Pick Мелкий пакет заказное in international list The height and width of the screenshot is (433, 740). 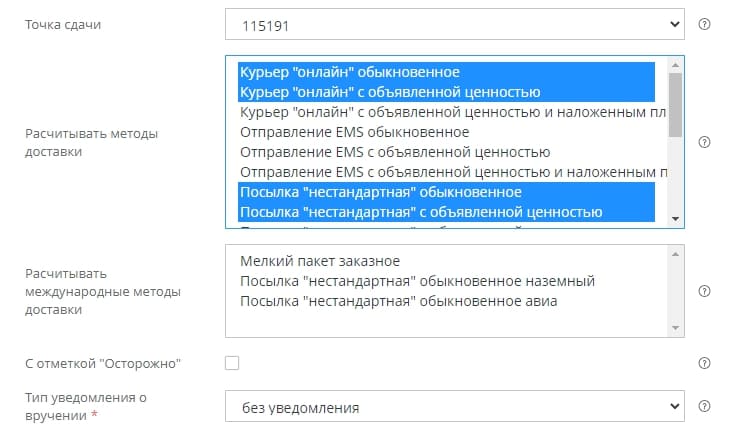[x=320, y=261]
